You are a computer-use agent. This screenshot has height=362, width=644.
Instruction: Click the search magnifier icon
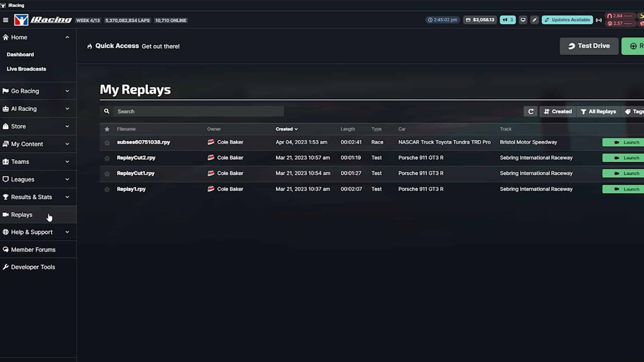[x=107, y=111]
